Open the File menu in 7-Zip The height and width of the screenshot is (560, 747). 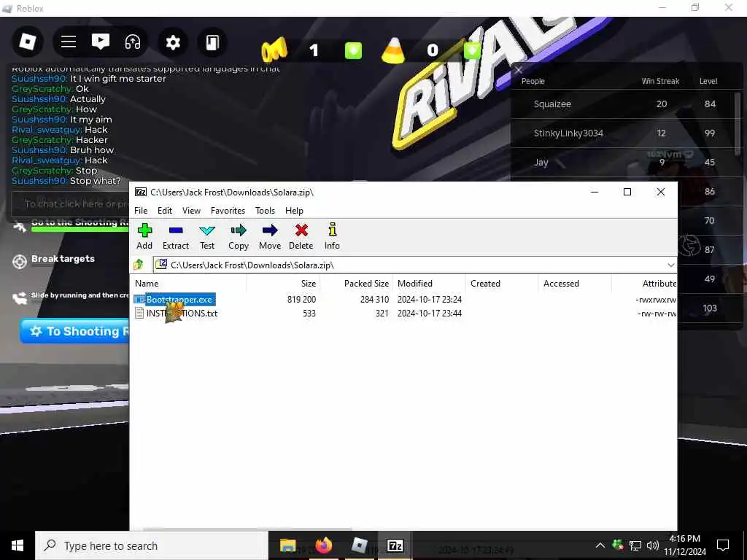click(141, 211)
